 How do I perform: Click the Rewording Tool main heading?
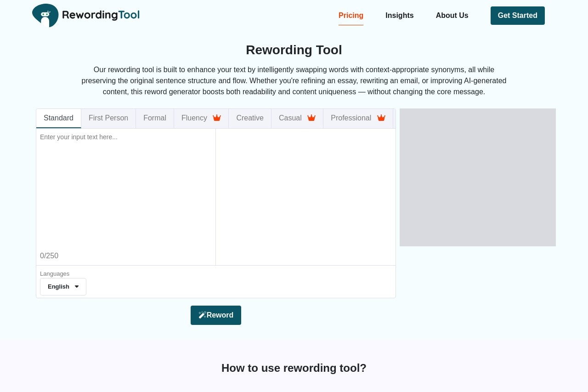click(x=294, y=50)
